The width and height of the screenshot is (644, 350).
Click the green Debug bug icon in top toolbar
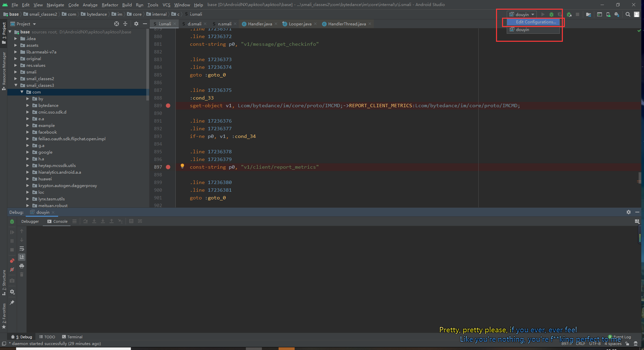551,14
